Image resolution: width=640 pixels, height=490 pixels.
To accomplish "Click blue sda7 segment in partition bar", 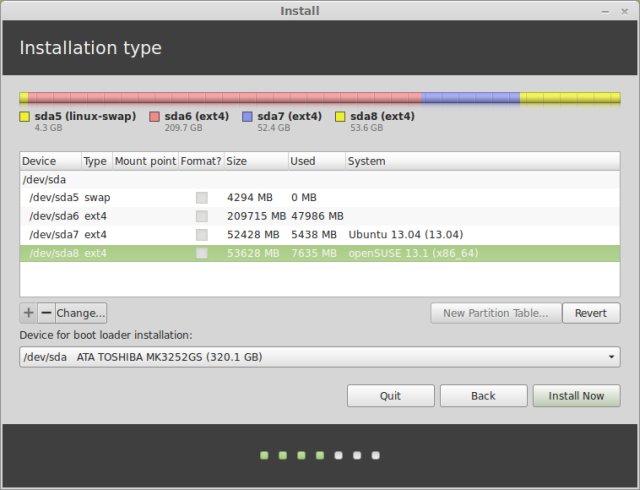I will [x=471, y=98].
